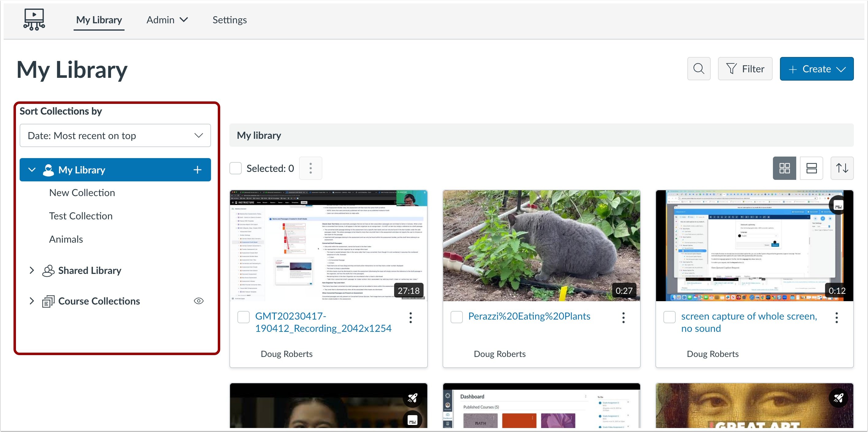Open the Sort Collections by dropdown
This screenshot has height=432, width=868.
click(115, 135)
